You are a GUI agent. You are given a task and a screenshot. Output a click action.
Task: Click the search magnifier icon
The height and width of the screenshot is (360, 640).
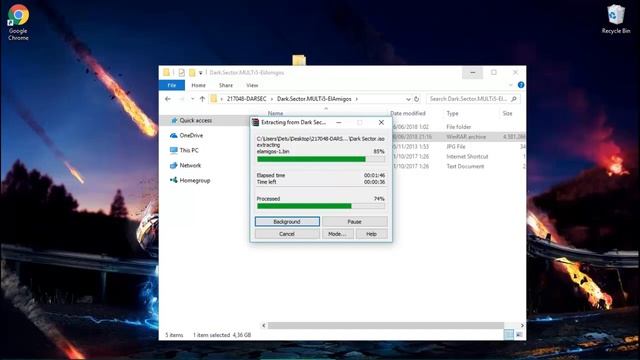pos(514,99)
